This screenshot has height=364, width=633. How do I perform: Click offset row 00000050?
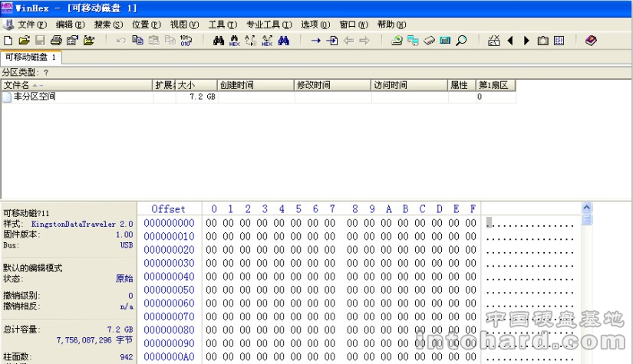coord(169,290)
